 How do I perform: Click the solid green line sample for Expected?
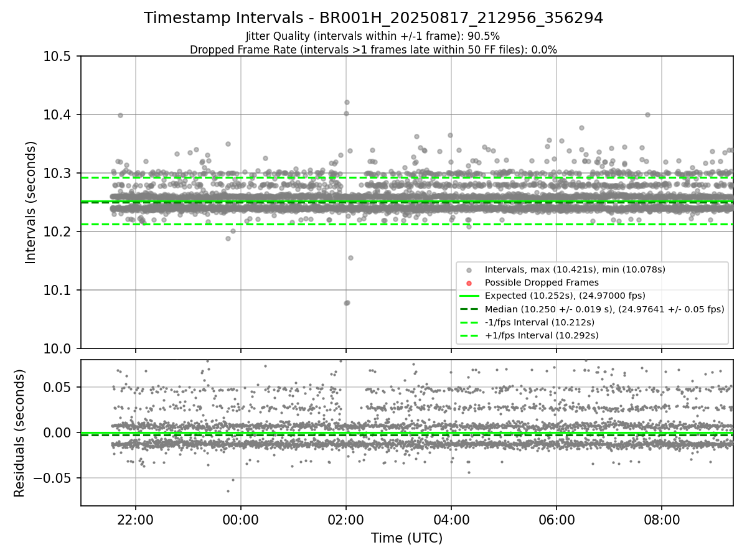coord(469,296)
